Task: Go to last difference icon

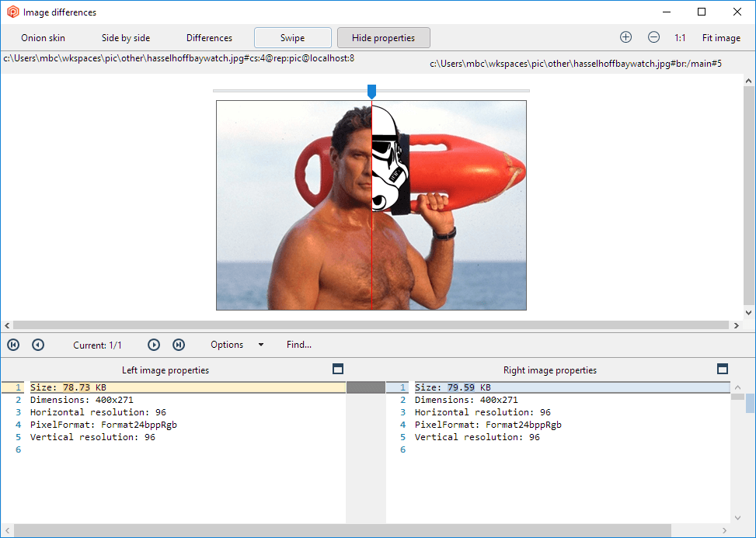Action: coord(179,345)
